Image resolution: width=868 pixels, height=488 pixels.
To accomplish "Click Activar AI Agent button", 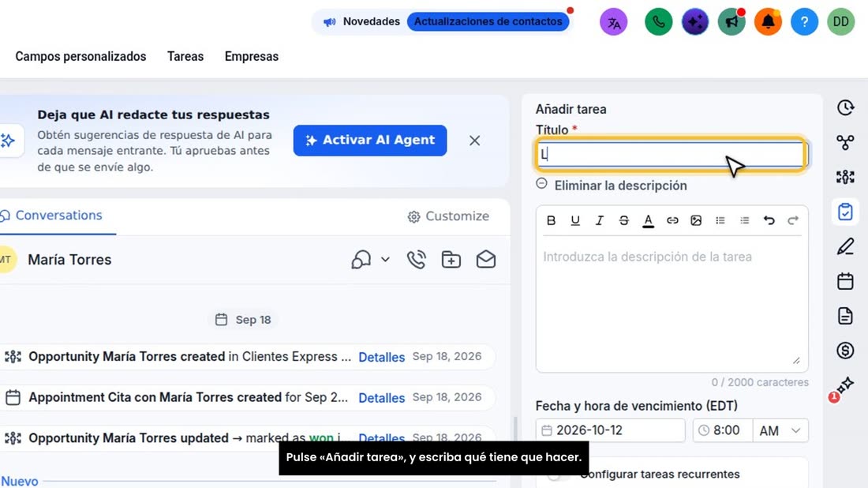I will (x=370, y=140).
